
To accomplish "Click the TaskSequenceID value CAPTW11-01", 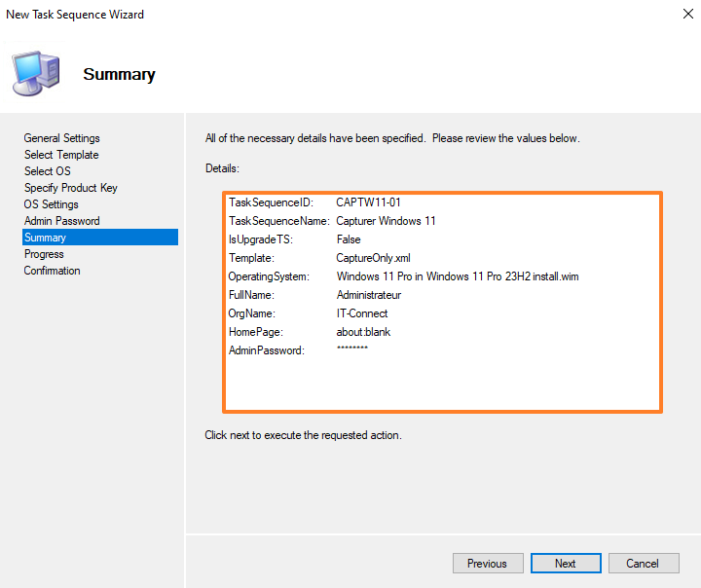I will point(368,202).
